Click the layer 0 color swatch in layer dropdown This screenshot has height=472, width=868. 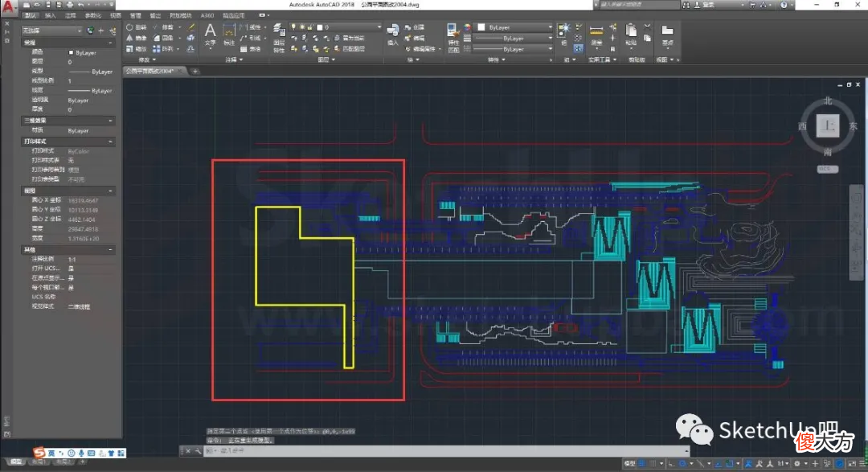[319, 27]
